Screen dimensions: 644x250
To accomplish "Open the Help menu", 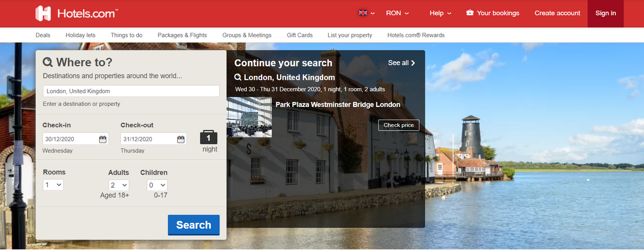I will [x=440, y=13].
